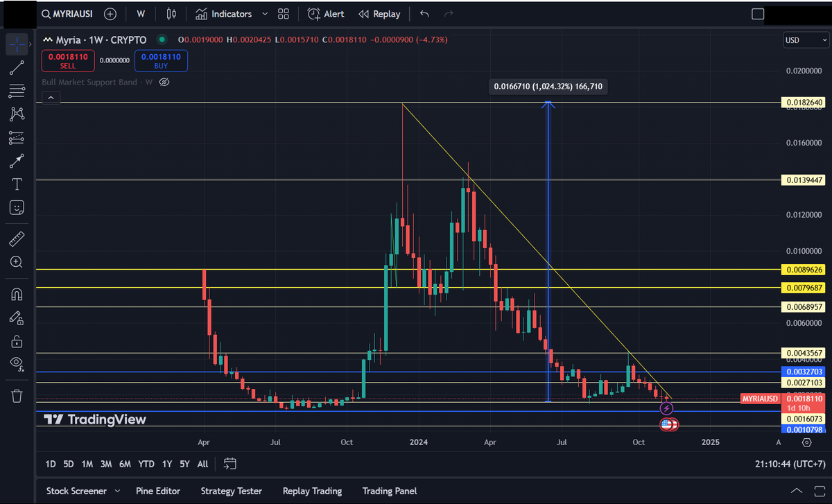The image size is (832, 504).
Task: Select the text annotation tool
Action: (17, 184)
